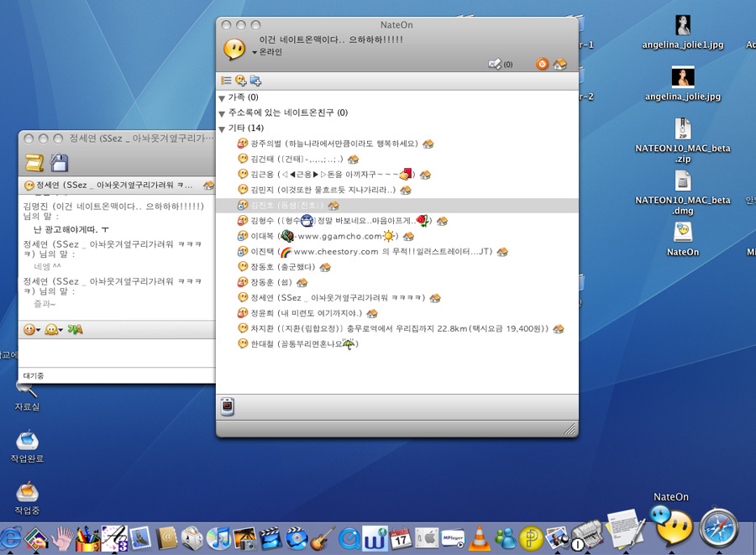Click the save conversation floppy disk icon
The width and height of the screenshot is (756, 555).
click(x=59, y=163)
